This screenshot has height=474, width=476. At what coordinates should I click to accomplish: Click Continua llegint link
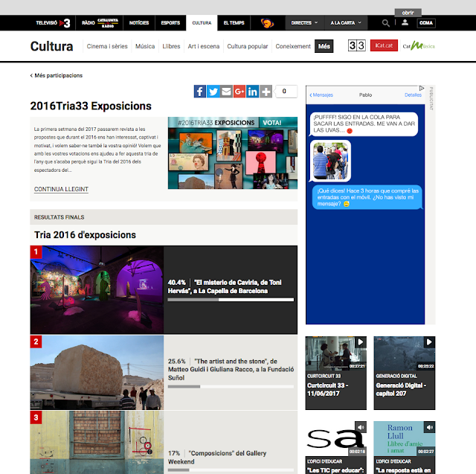tap(61, 189)
